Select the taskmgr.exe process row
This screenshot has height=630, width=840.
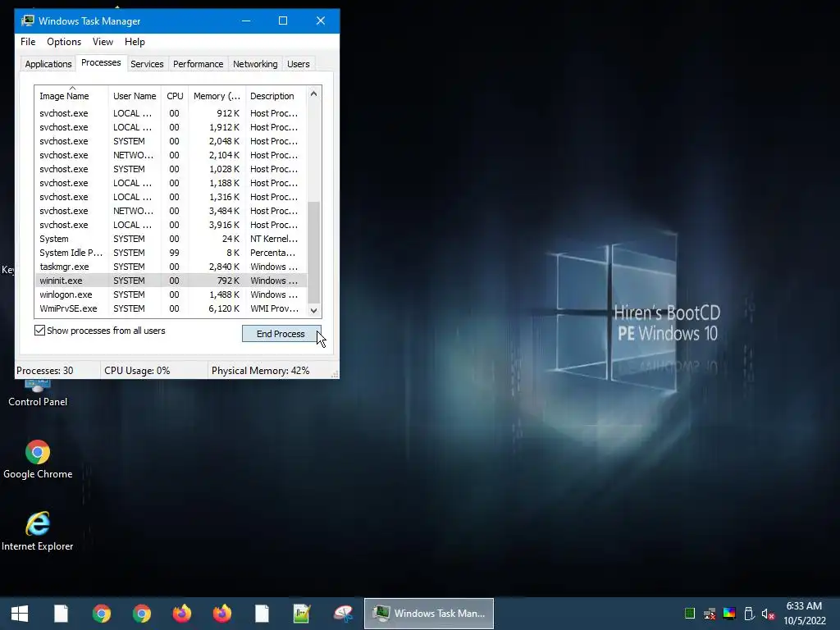tap(171, 267)
